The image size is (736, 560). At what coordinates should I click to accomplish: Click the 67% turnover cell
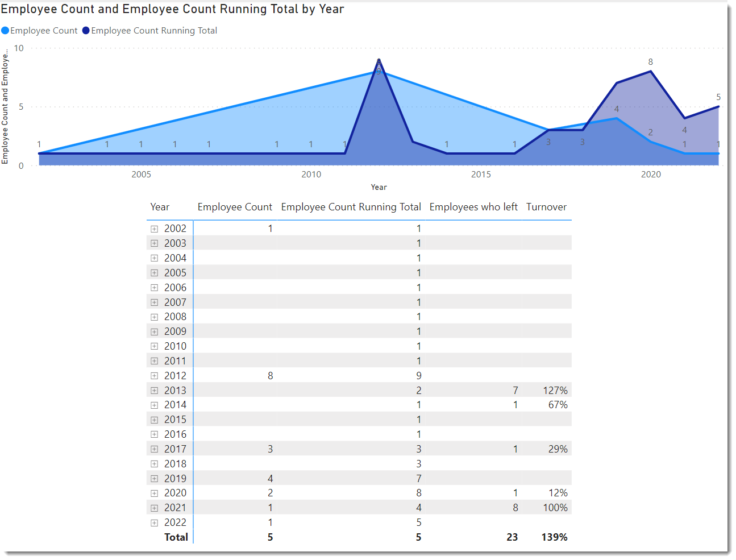558,405
